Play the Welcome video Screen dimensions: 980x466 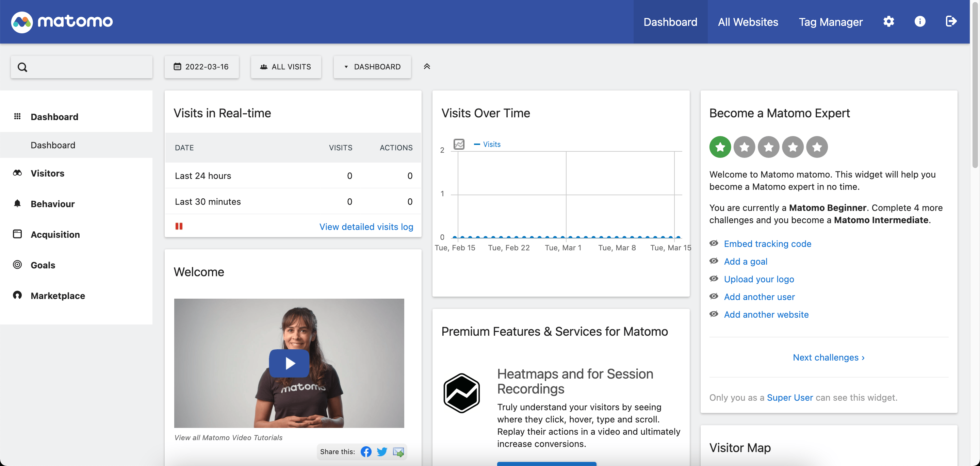click(x=289, y=363)
